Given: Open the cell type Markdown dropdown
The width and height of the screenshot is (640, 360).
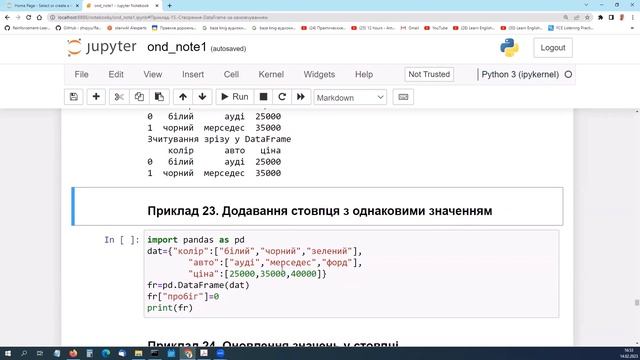Looking at the screenshot, I should 350,98.
